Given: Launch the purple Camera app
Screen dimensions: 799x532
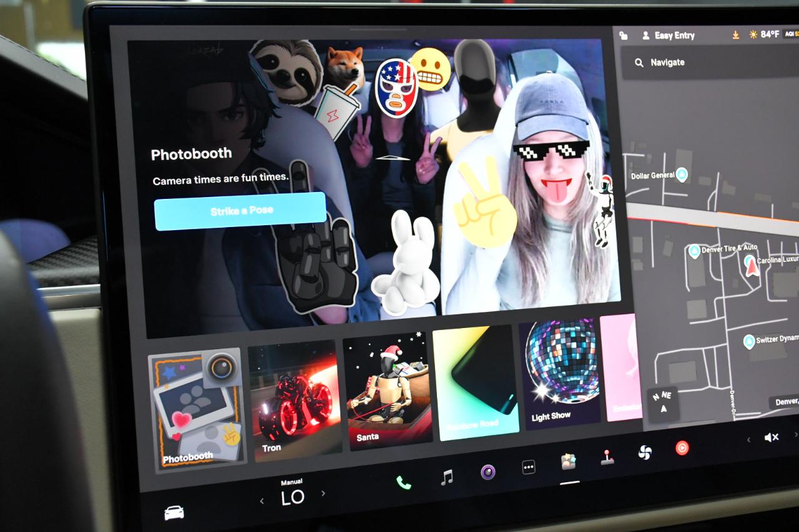Looking at the screenshot, I should point(488,472).
